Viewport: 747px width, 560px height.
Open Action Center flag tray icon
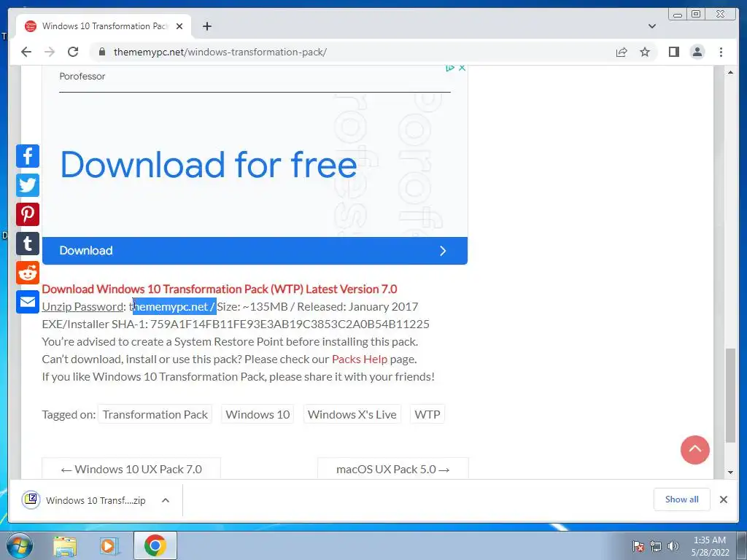coord(638,546)
